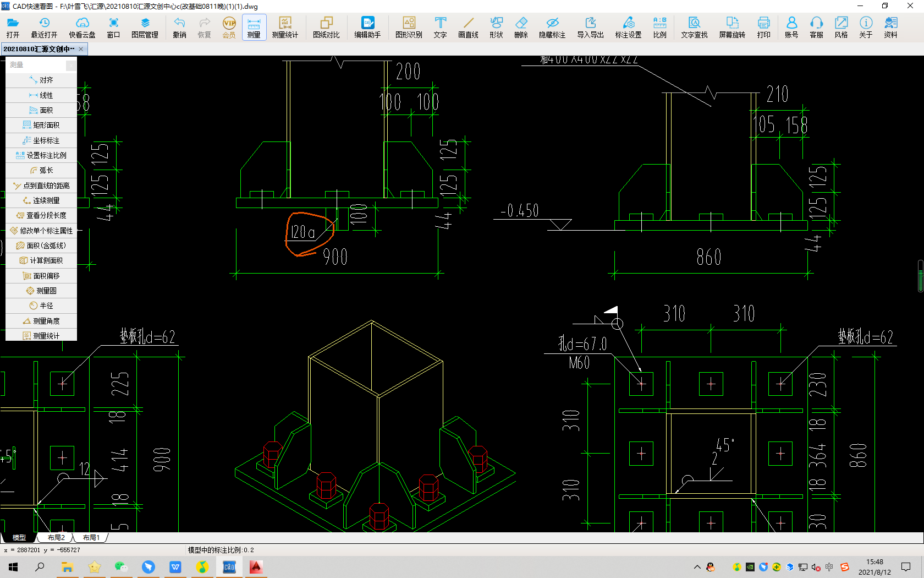The height and width of the screenshot is (578, 924).
Task: Redo with the 恢复 icon
Action: (204, 27)
